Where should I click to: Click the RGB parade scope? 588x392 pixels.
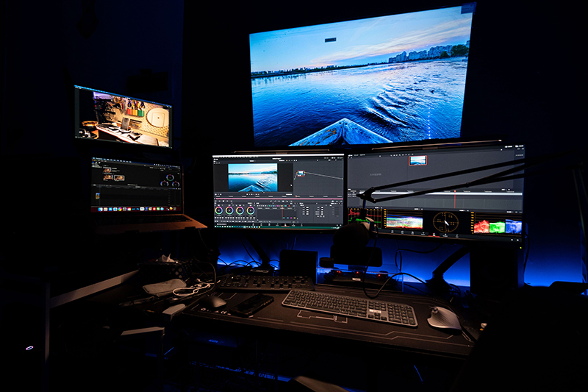click(497, 226)
